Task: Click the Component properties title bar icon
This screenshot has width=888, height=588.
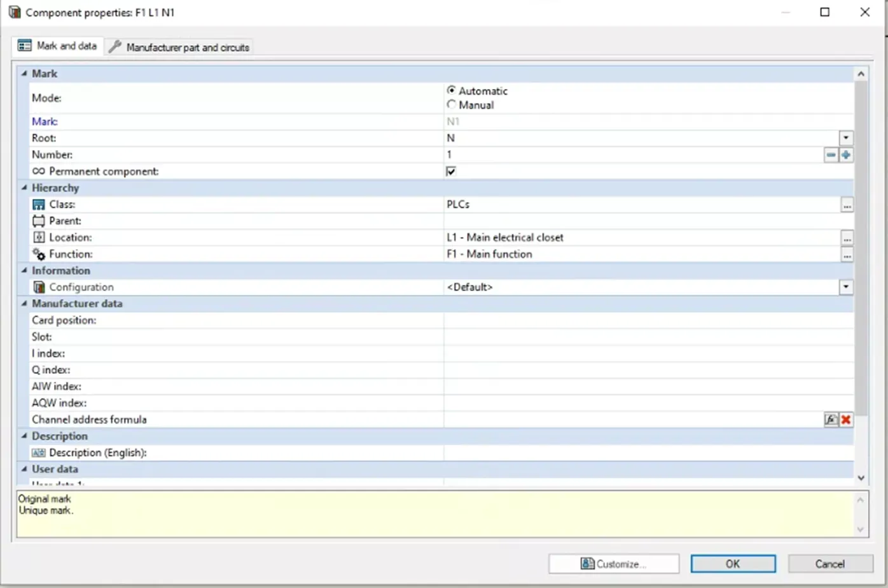Action: (14, 12)
